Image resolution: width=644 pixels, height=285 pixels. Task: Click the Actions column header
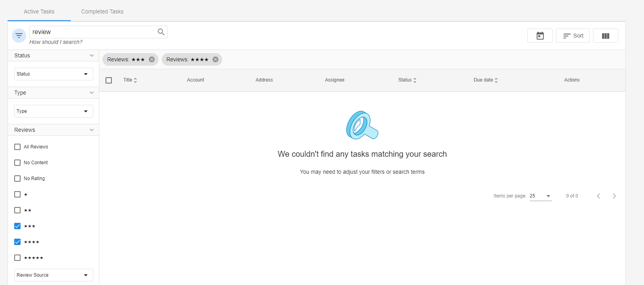click(572, 80)
